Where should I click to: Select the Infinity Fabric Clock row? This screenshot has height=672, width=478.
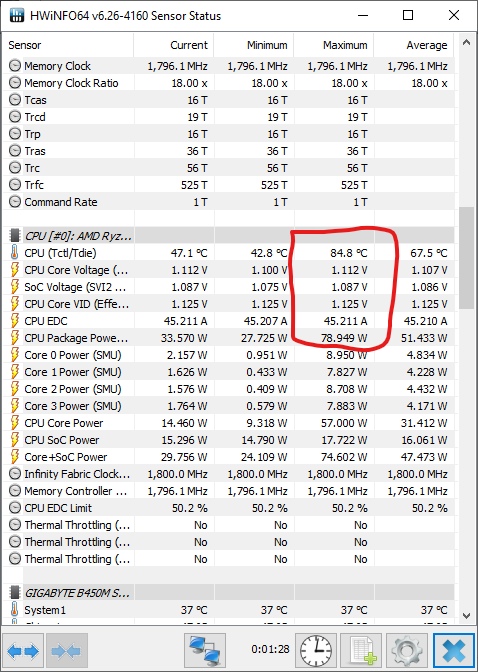pos(228,474)
